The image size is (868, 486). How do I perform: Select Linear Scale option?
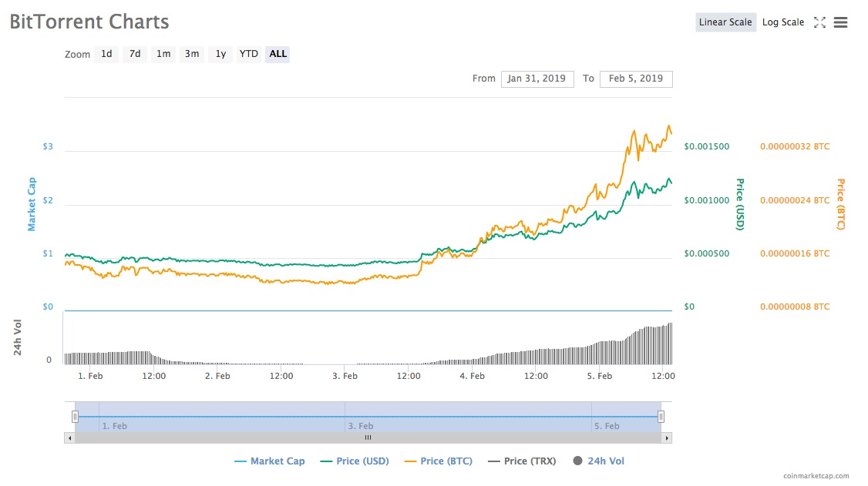[x=725, y=22]
